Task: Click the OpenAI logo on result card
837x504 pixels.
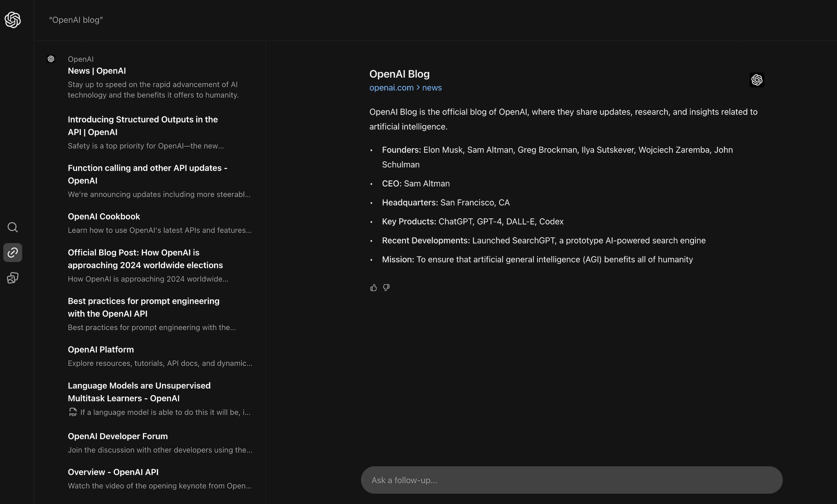Action: click(x=757, y=79)
